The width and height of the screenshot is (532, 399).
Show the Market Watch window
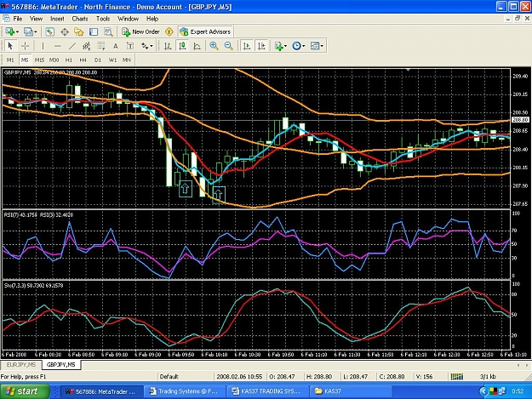(49, 31)
